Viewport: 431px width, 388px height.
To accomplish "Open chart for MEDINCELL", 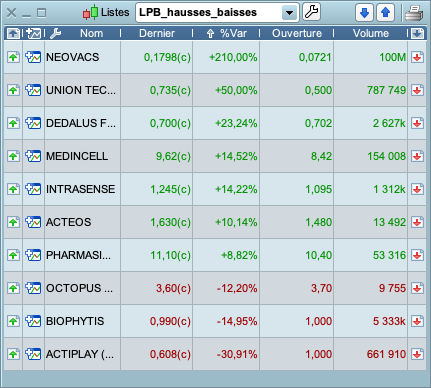I will coord(33,156).
